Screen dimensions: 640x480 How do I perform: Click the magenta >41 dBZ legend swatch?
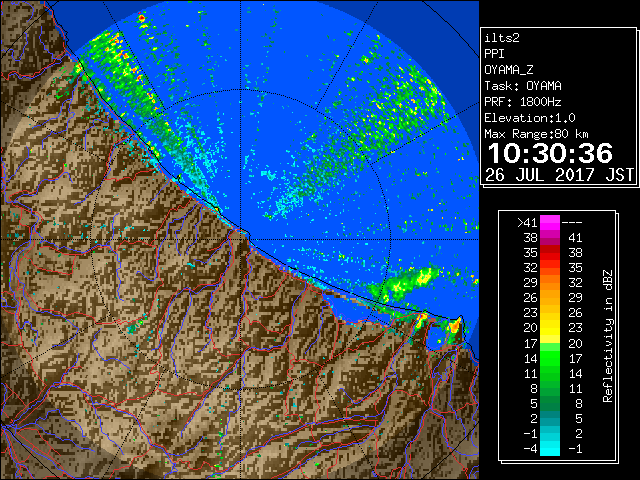coord(550,223)
